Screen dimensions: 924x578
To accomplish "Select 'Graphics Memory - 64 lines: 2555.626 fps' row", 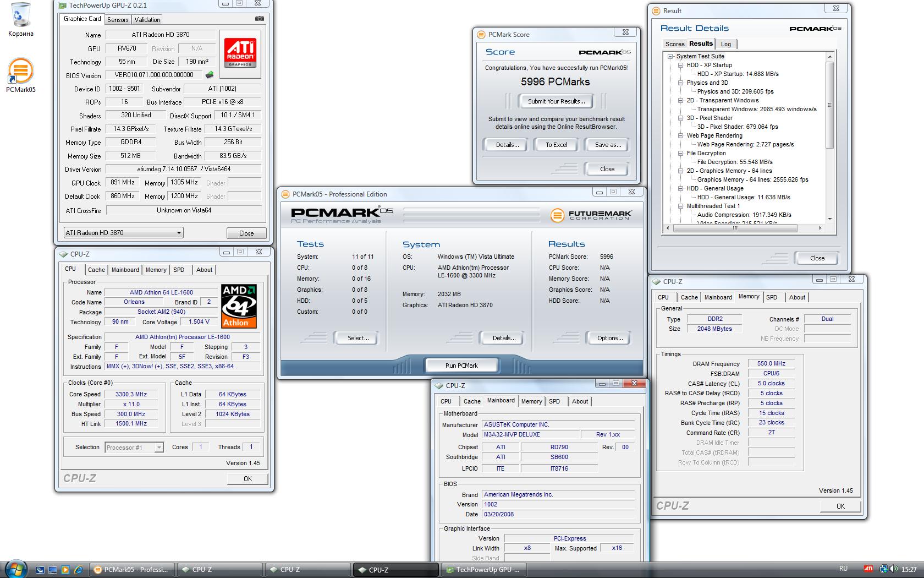I will [x=752, y=179].
